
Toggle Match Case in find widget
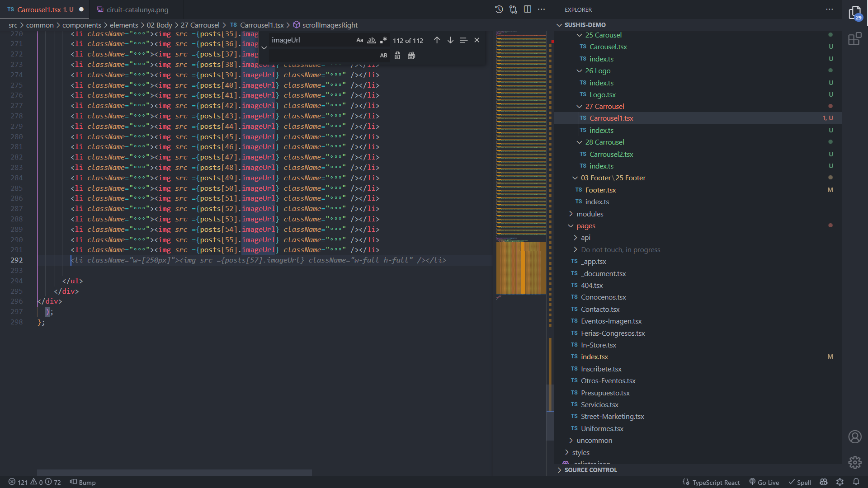[360, 40]
